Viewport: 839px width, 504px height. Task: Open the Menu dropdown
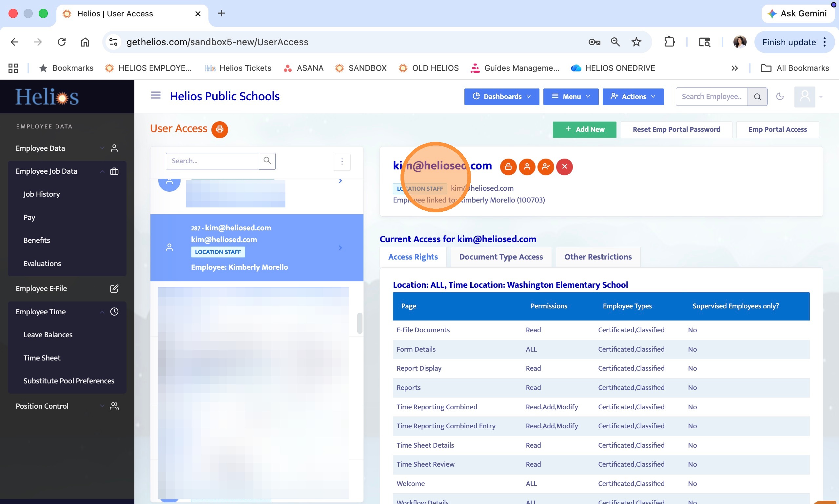click(571, 97)
